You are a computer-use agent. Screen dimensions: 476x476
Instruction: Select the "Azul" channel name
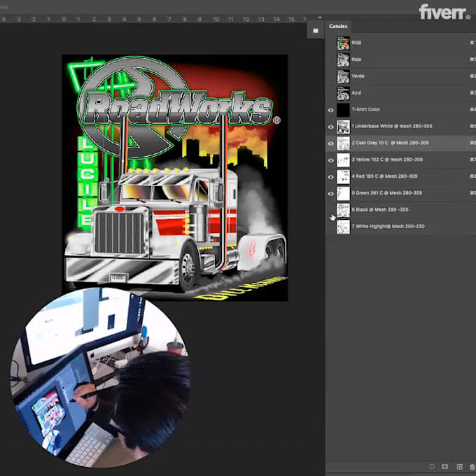(x=356, y=92)
